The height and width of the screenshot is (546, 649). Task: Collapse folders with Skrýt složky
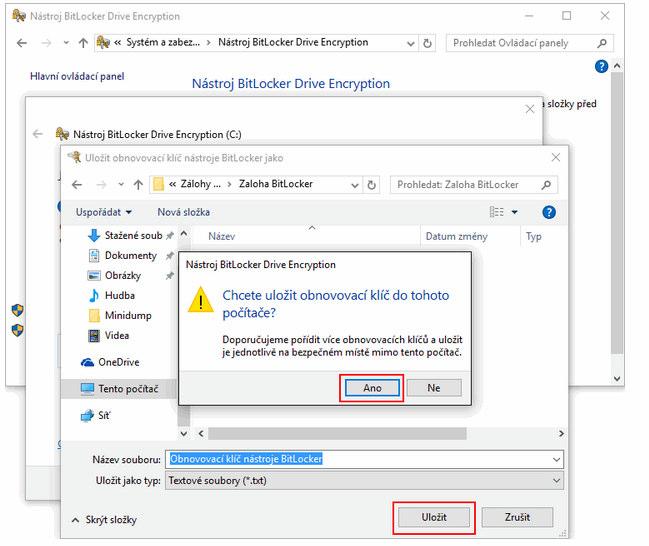point(104,520)
